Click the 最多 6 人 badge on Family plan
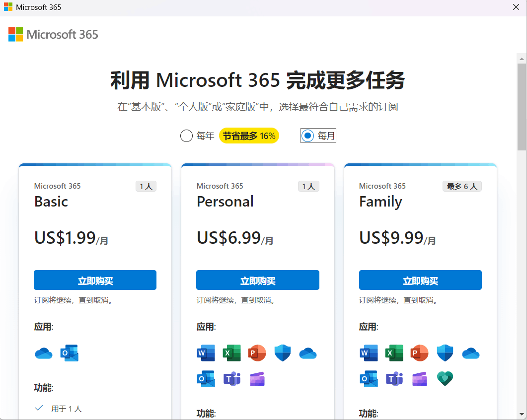Image resolution: width=527 pixels, height=420 pixels. coord(462,186)
